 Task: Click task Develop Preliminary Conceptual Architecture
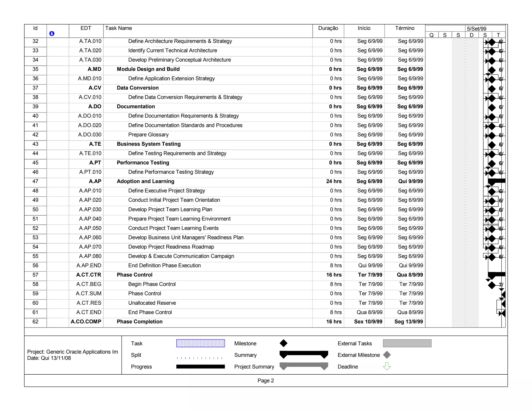point(179,60)
